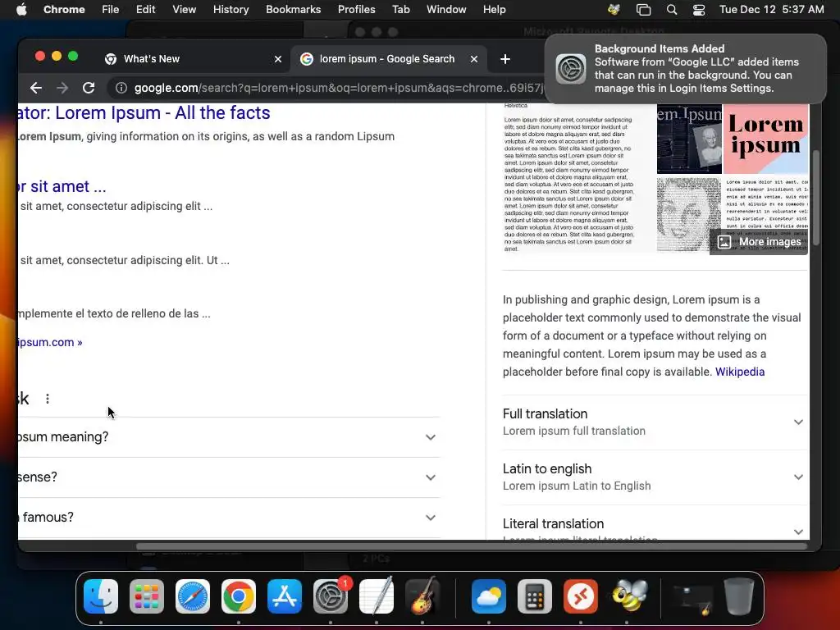Open the dotted portrait face image thumbnail
This screenshot has width=840, height=630.
[689, 214]
